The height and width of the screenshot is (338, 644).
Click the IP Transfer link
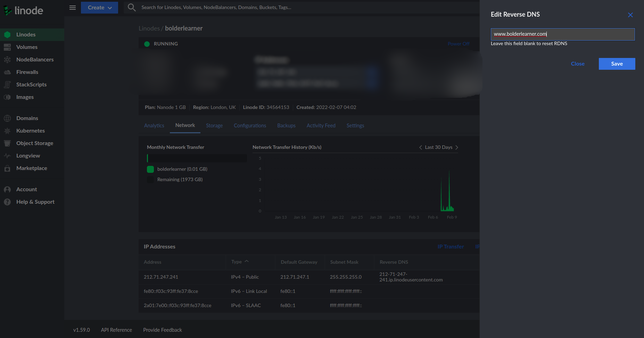pyautogui.click(x=451, y=247)
